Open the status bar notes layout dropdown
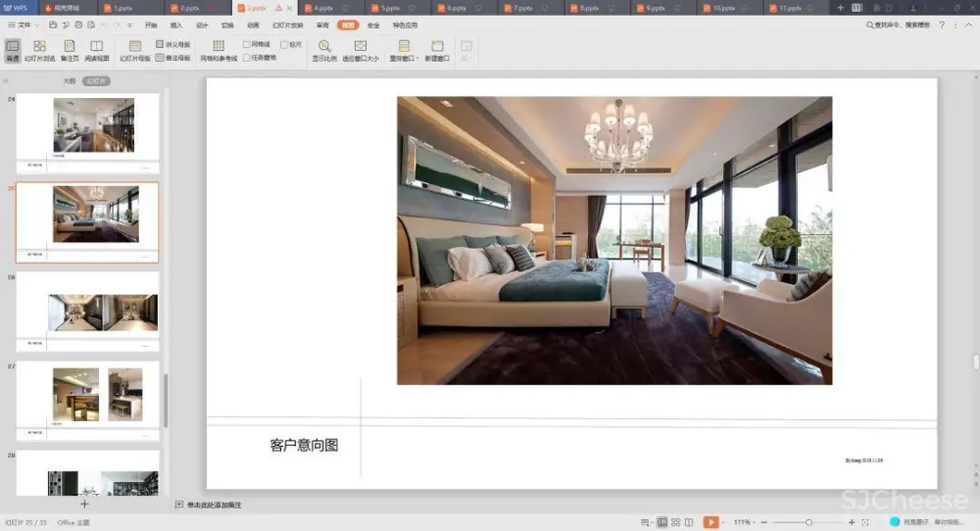The width and height of the screenshot is (980, 531). tap(646, 522)
